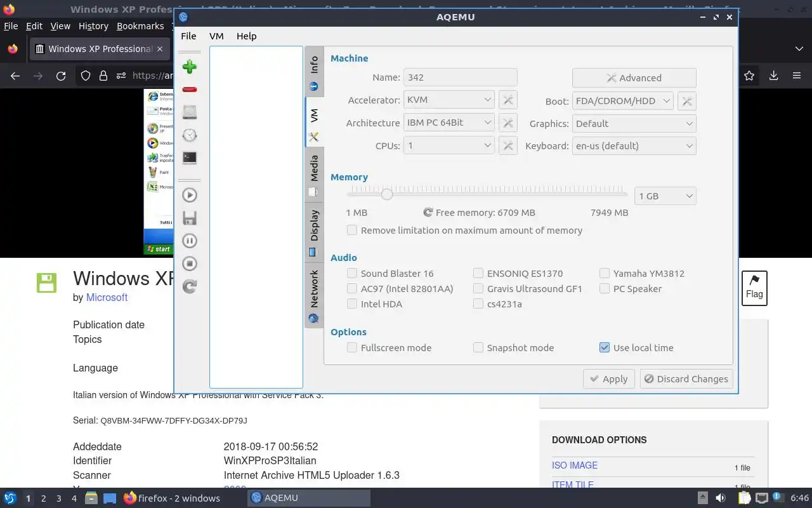Open Architecture settings tool icon

[507, 123]
